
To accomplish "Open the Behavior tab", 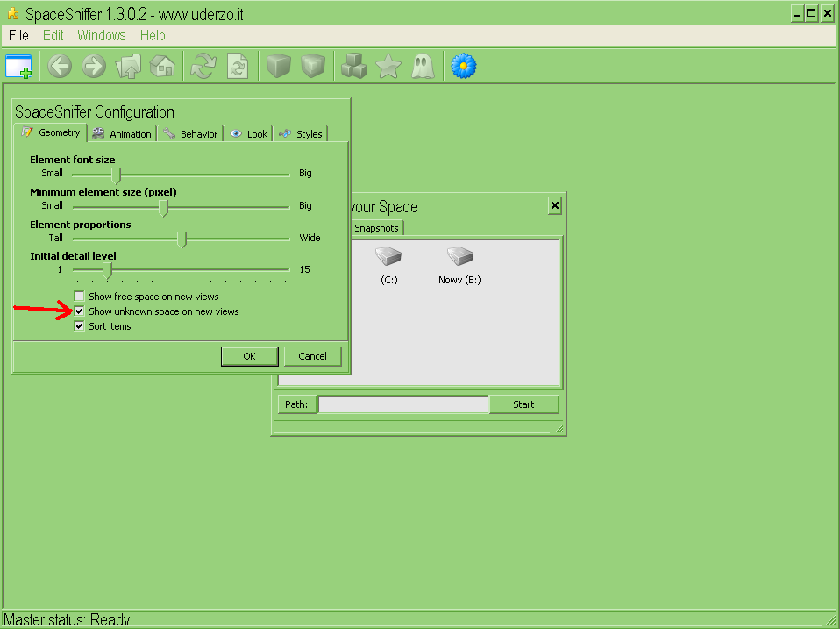I will pyautogui.click(x=191, y=134).
